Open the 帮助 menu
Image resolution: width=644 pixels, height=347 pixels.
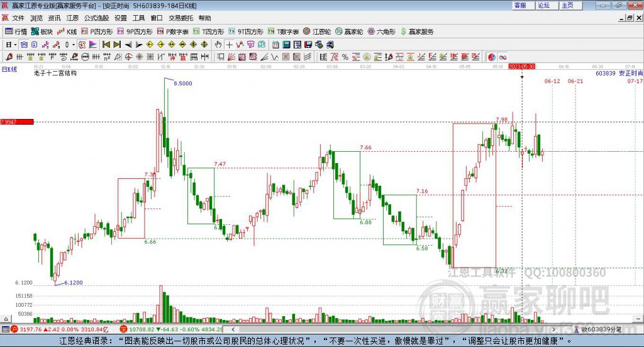click(204, 18)
